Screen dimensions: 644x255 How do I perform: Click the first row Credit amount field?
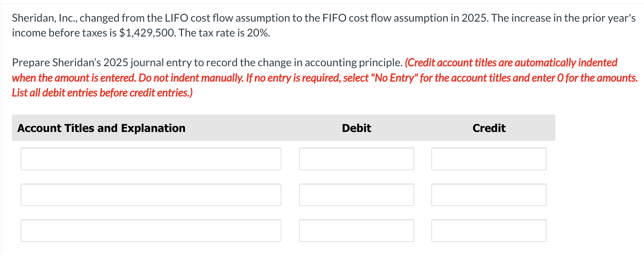489,159
